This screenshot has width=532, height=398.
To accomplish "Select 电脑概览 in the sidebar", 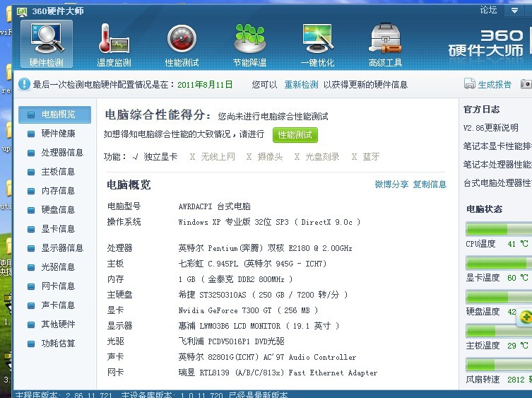I will (54, 115).
